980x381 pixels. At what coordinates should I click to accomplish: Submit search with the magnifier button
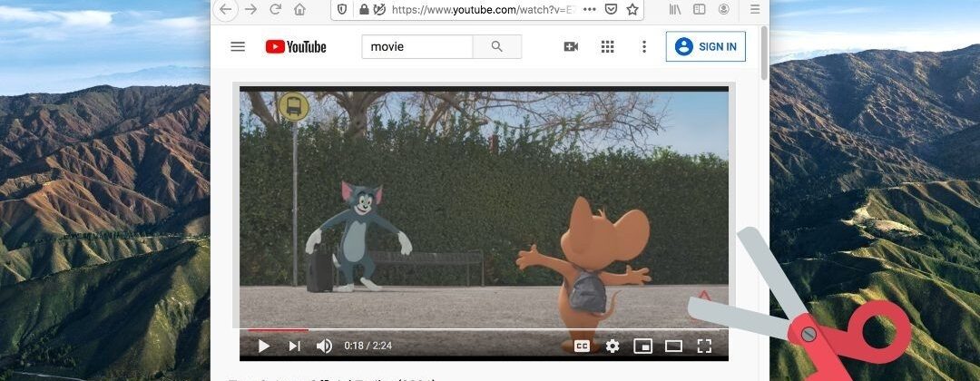tap(497, 47)
